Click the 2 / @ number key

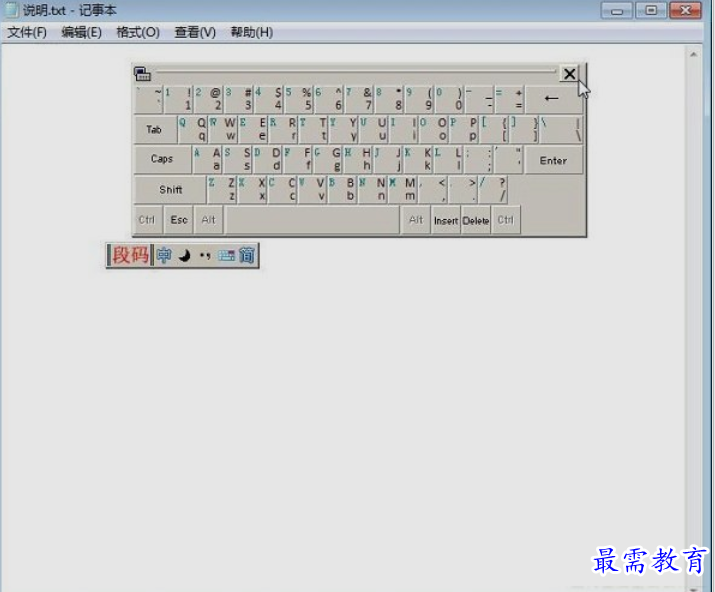[x=209, y=99]
